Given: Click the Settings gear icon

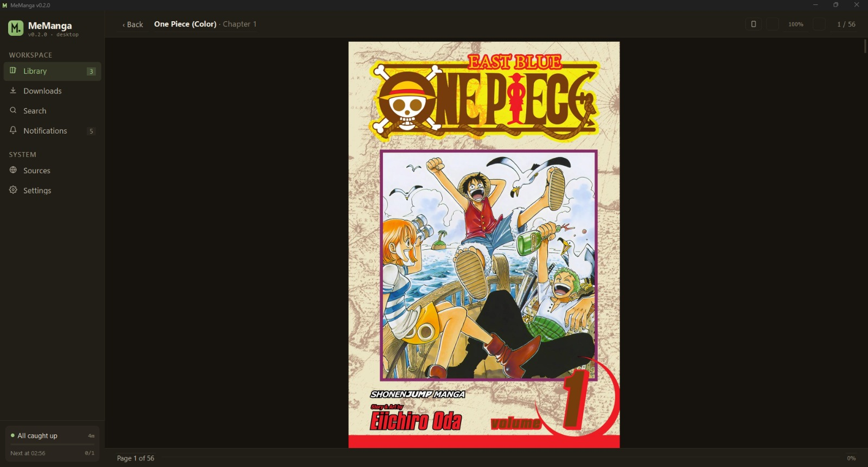Looking at the screenshot, I should 13,190.
